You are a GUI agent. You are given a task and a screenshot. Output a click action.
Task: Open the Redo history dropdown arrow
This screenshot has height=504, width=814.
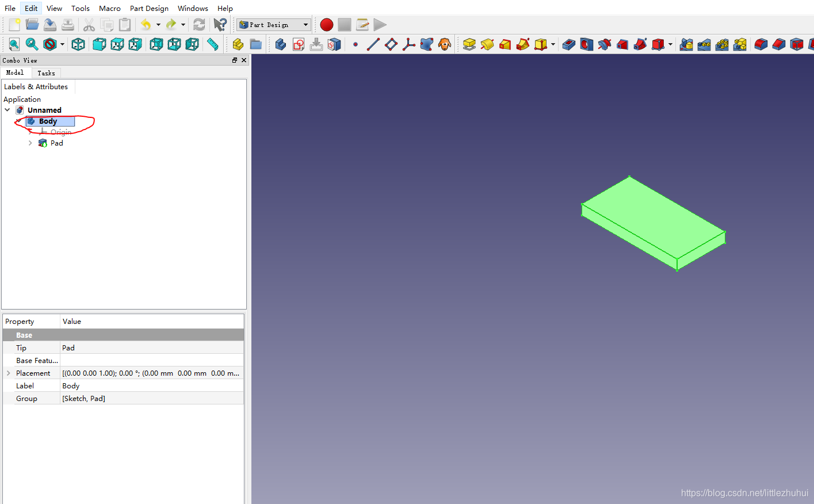coord(183,25)
